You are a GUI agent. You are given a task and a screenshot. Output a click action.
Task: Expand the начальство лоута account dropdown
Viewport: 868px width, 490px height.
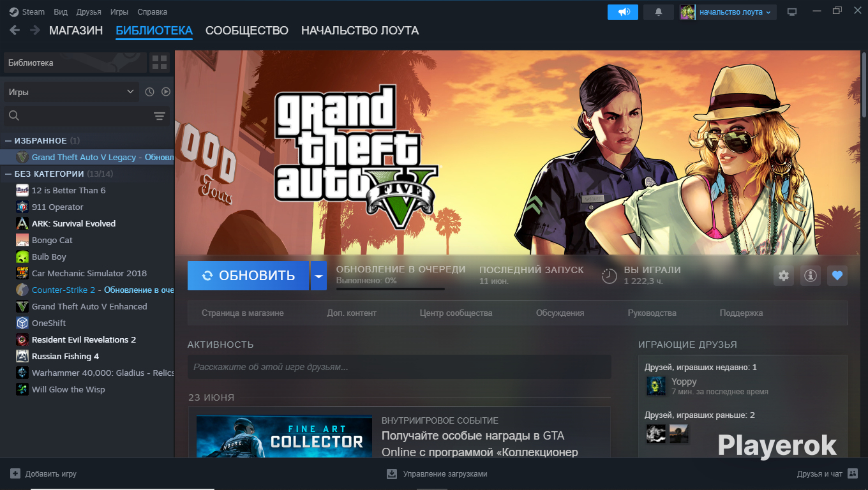[728, 11]
